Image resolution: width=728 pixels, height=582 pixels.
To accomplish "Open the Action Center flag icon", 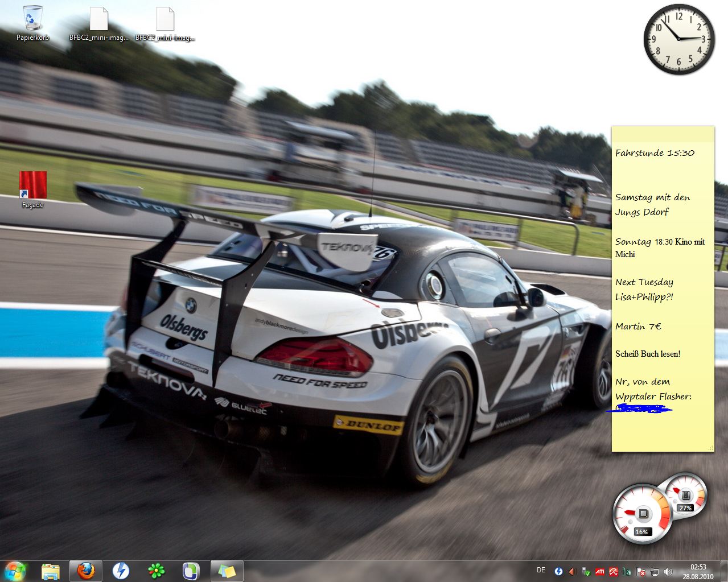I will pyautogui.click(x=641, y=571).
